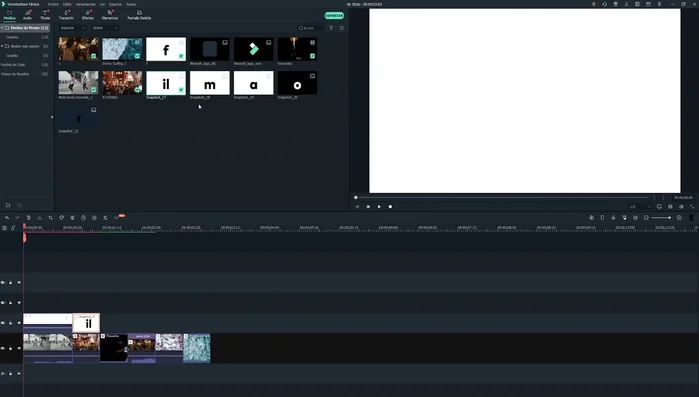Click the timeline zoom-in plus icon
Viewport: 699px width, 397px height.
click(679, 217)
